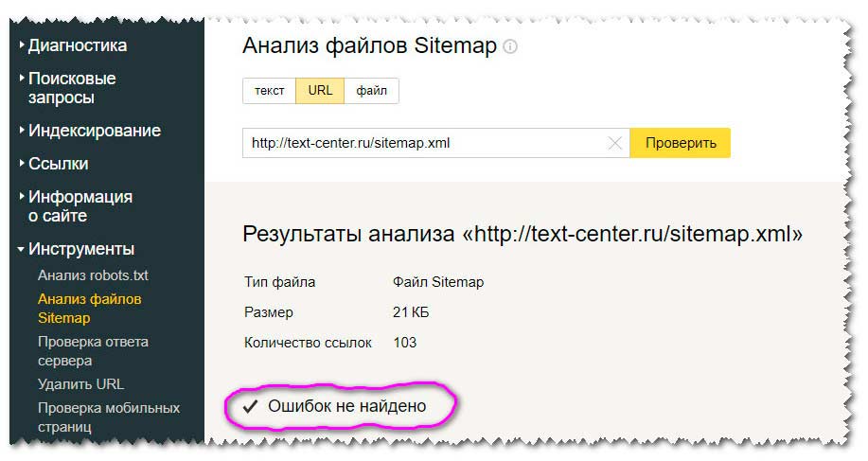Clear the sitemap URL field with X icon
This screenshot has width=868, height=461.
(614, 144)
